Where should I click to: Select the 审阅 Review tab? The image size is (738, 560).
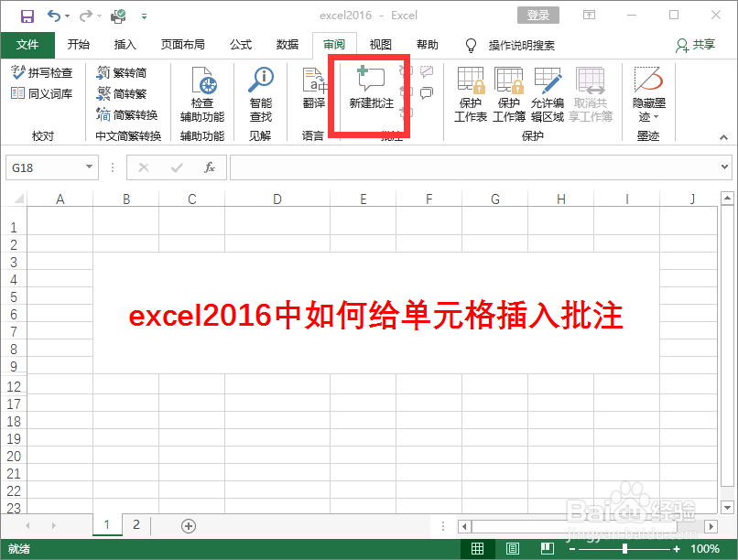[334, 45]
